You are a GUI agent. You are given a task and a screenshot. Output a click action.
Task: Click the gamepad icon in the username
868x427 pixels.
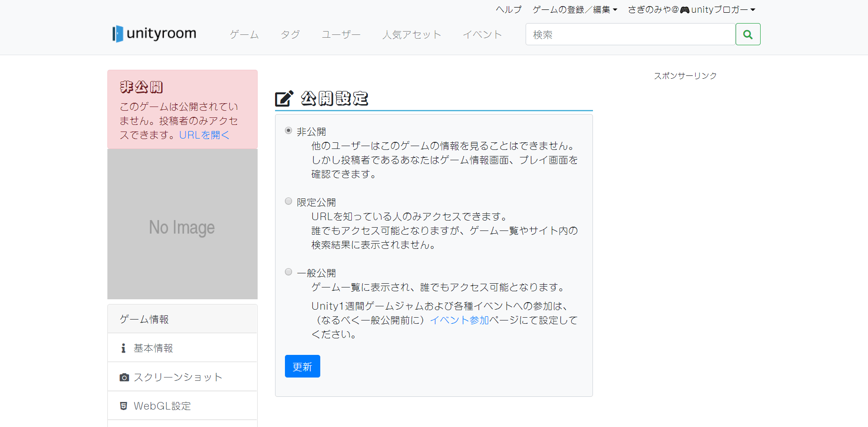683,9
